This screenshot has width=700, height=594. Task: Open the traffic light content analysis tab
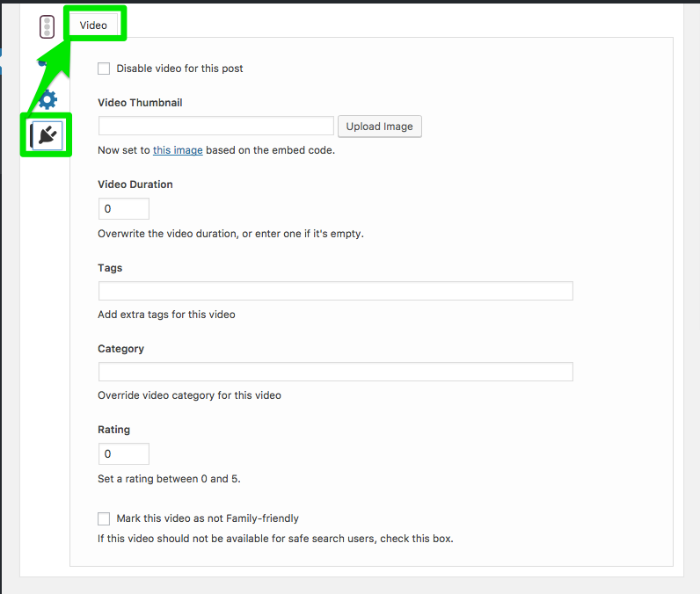click(47, 26)
